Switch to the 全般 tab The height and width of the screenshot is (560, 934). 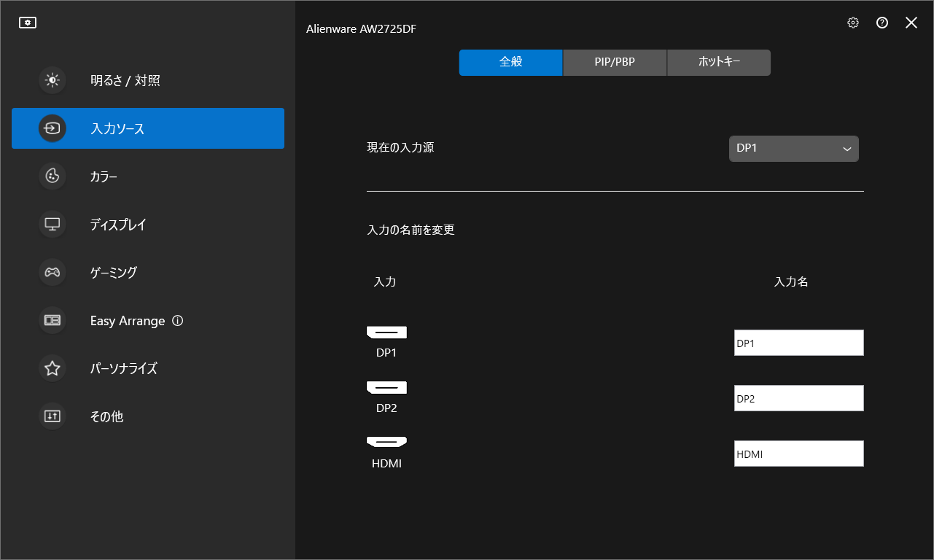pos(511,63)
